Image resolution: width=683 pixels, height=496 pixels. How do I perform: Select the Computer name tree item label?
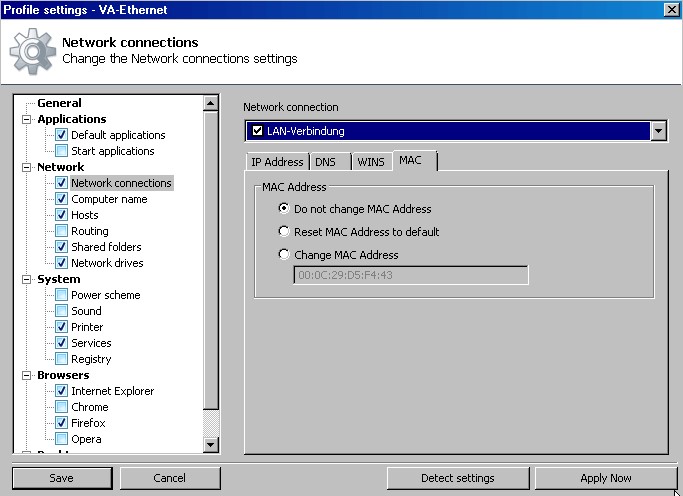[109, 199]
